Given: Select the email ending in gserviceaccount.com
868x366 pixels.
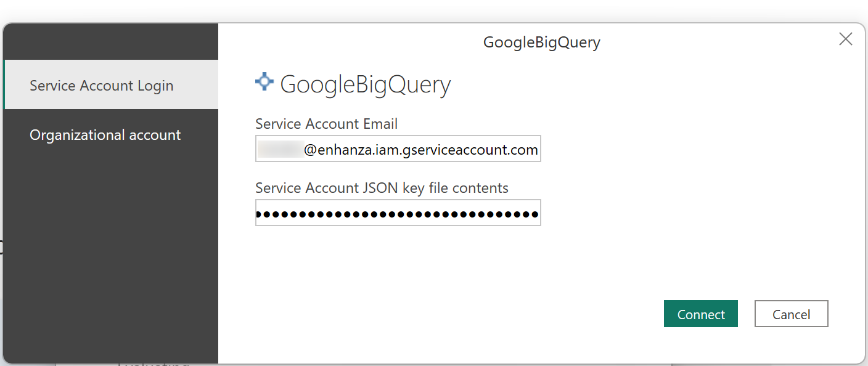Looking at the screenshot, I should (398, 148).
